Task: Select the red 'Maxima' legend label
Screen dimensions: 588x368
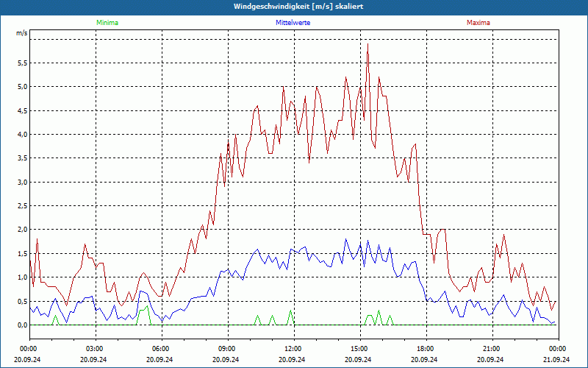Action: [x=478, y=23]
